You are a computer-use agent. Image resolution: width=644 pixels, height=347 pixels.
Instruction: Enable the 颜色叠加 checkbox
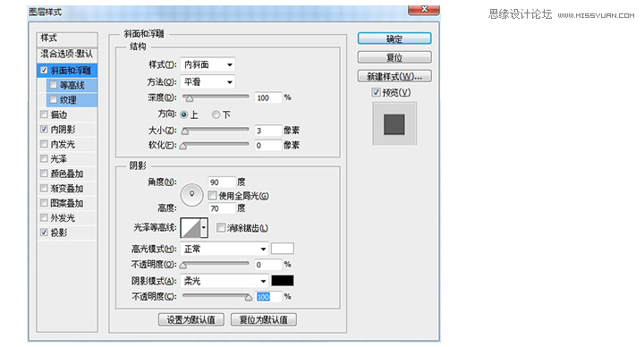(44, 173)
